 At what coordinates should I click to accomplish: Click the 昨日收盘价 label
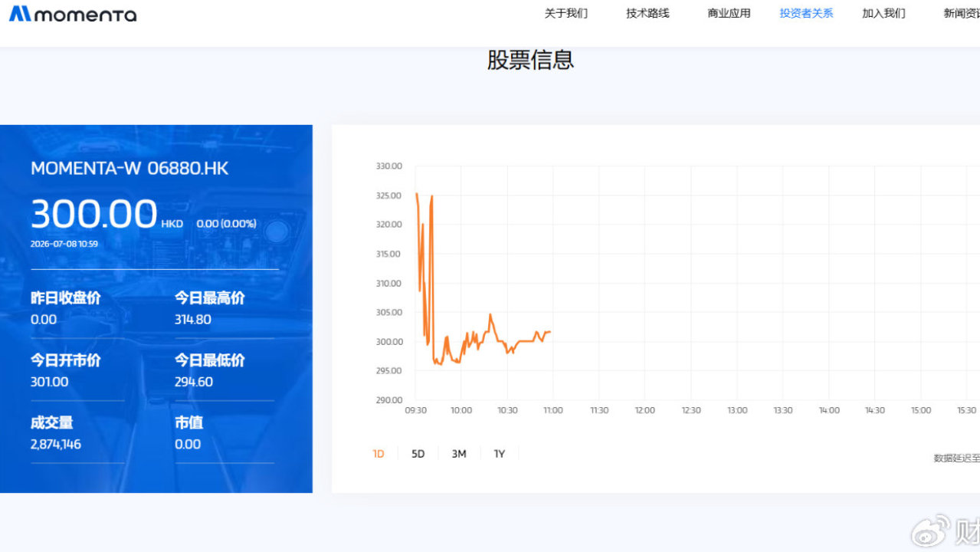65,298
